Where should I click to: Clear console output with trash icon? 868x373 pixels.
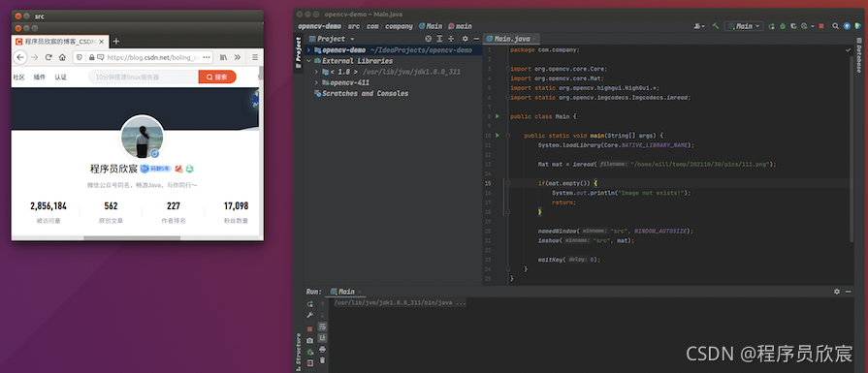322,360
